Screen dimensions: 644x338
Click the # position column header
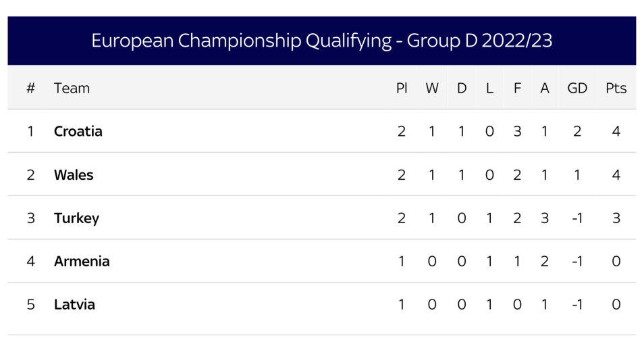[x=30, y=88]
